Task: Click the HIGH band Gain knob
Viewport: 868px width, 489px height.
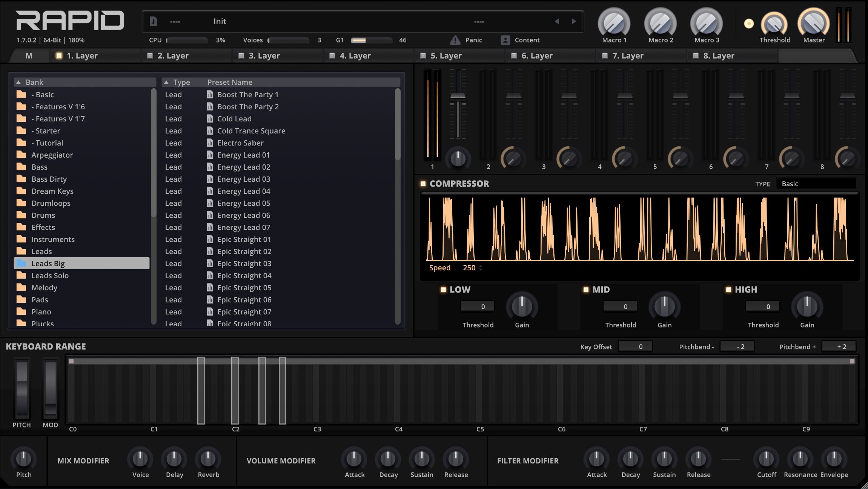Action: click(807, 306)
